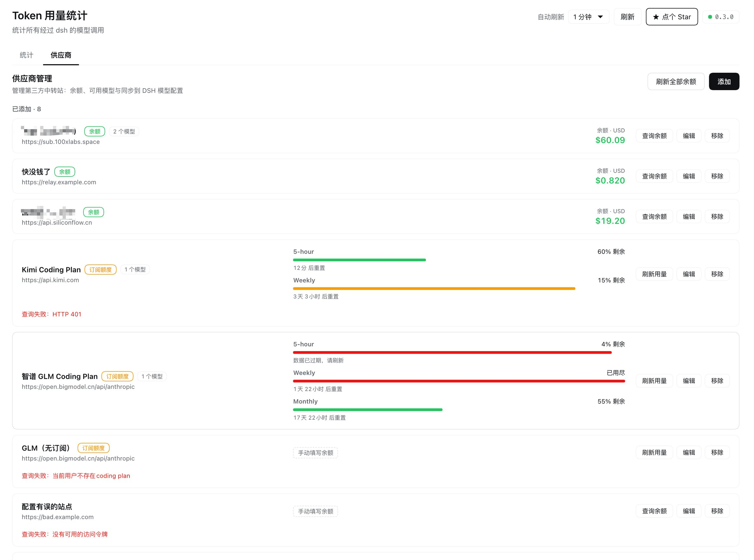Click the 刷新 button in the header
Viewport: 754px width, 560px height.
pyautogui.click(x=627, y=17)
